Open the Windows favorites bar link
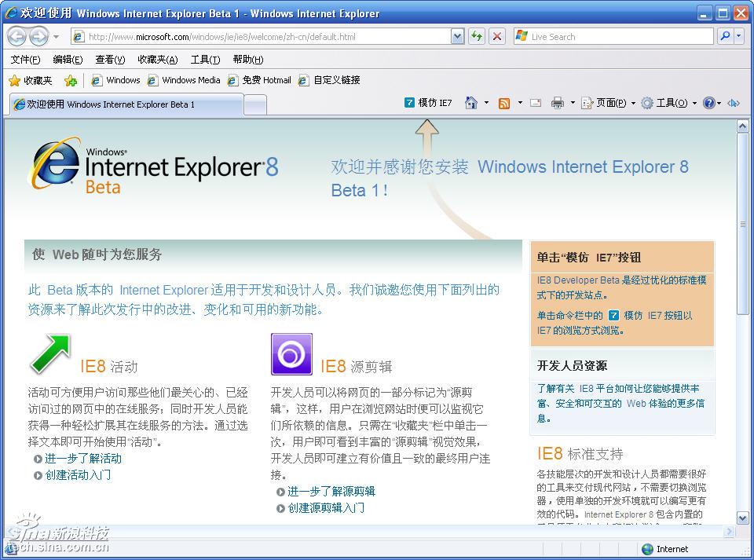754x560 pixels. click(x=115, y=80)
